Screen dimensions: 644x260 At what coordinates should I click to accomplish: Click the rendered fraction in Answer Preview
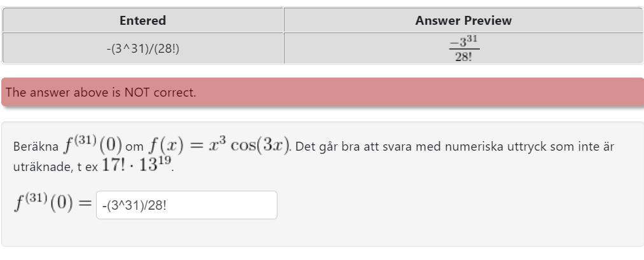click(463, 48)
